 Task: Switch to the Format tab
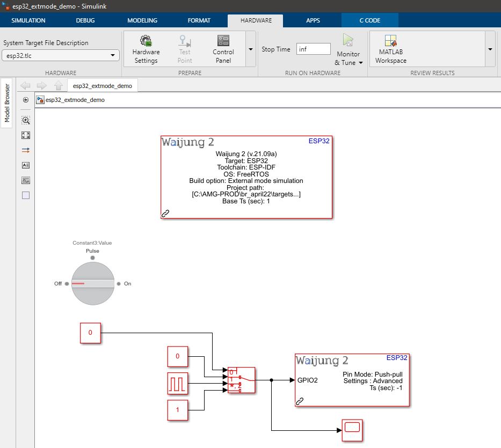pos(199,20)
